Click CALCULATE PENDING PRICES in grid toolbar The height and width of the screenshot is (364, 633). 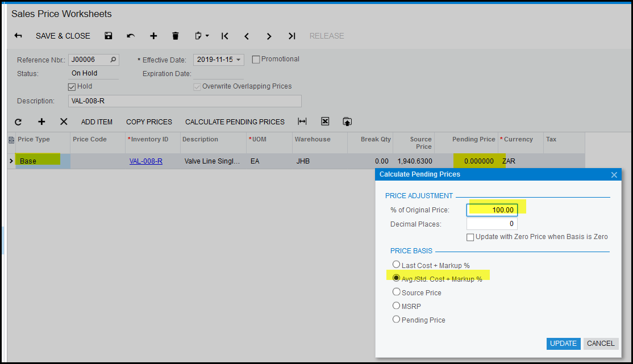point(235,122)
